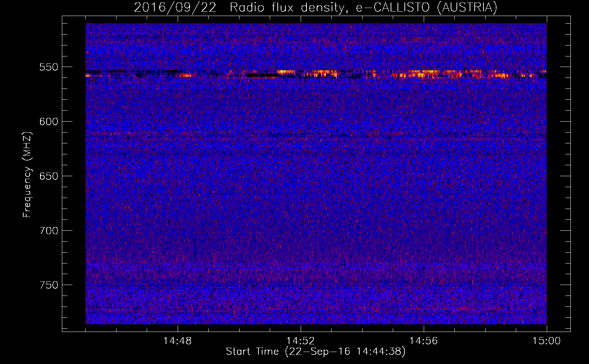
Task: Click the 550 frequency tick label
Action: tap(49, 67)
